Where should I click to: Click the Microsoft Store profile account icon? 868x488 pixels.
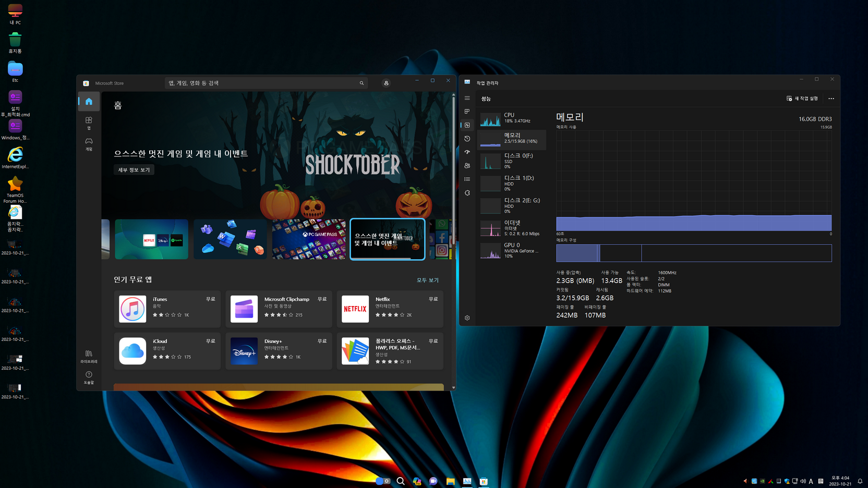click(386, 83)
